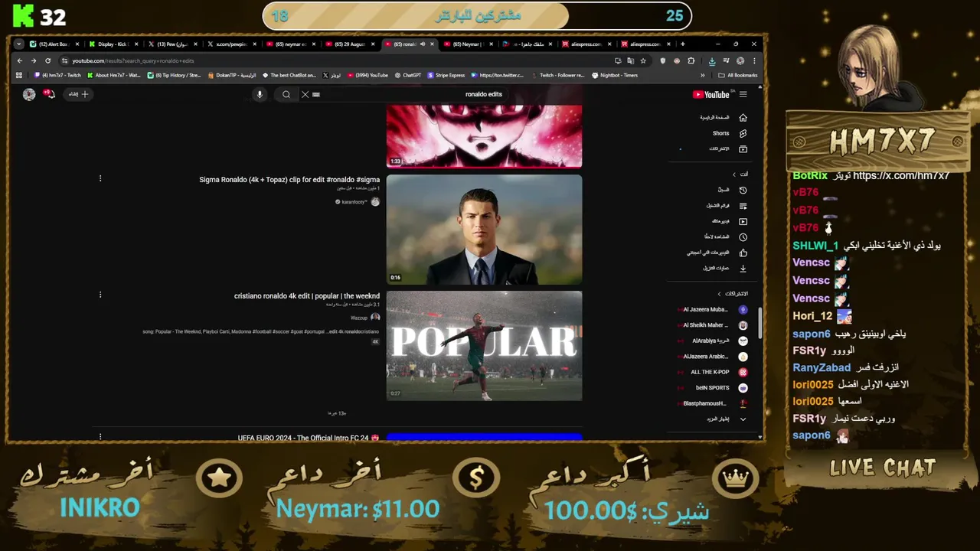The width and height of the screenshot is (980, 551).
Task: Open the browser apps grid shortcut
Action: (19, 75)
